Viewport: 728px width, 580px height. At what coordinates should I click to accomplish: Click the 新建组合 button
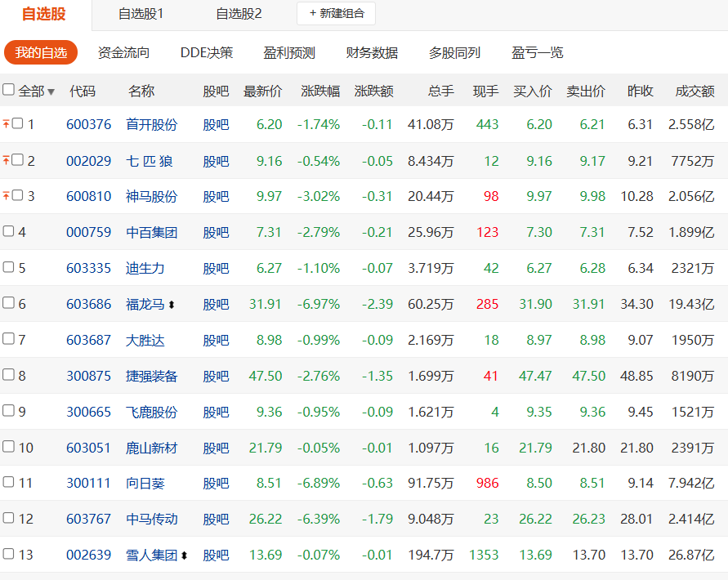336,13
